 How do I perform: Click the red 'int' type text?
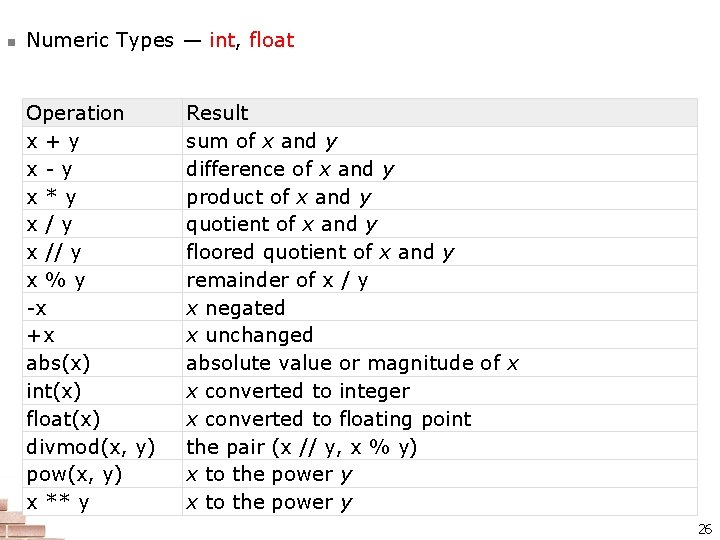click(x=221, y=40)
